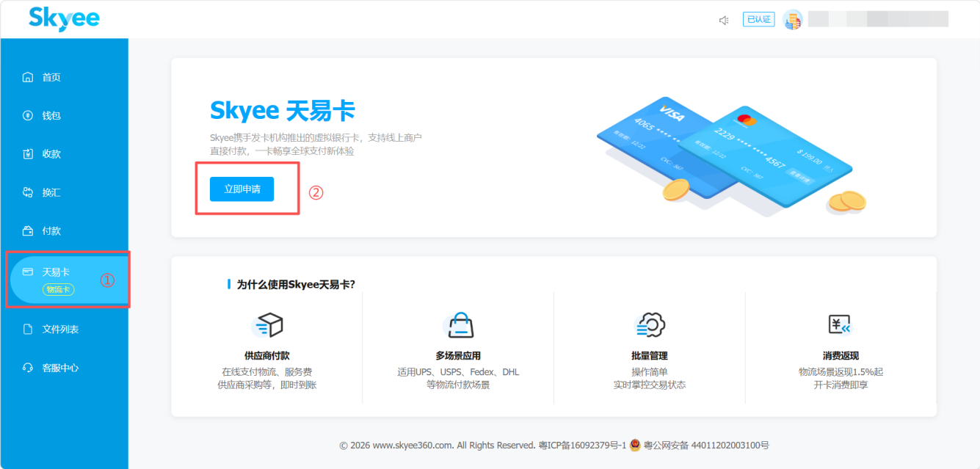This screenshot has height=469, width=980.
Task: Click the 批量管理 gear icon
Action: pyautogui.click(x=650, y=324)
